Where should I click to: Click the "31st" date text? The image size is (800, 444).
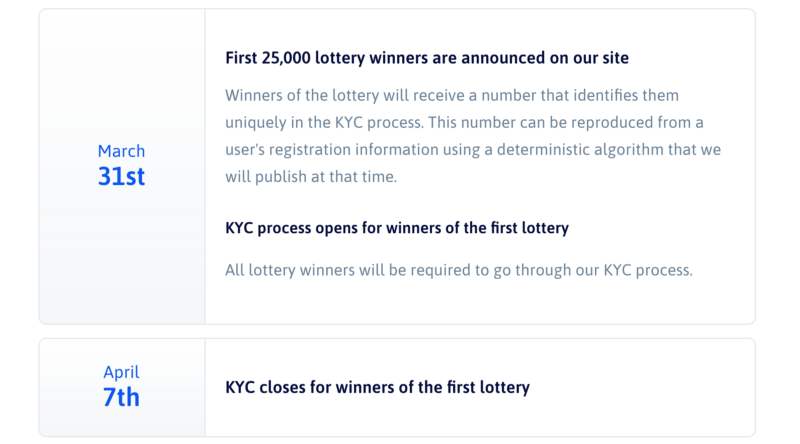tap(121, 177)
